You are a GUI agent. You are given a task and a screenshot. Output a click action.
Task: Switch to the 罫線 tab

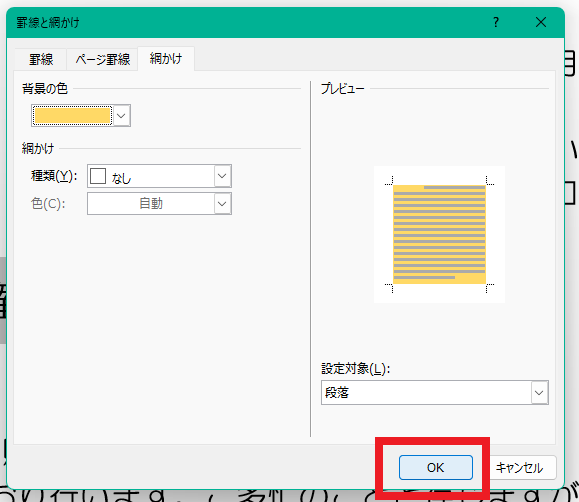pos(41,59)
